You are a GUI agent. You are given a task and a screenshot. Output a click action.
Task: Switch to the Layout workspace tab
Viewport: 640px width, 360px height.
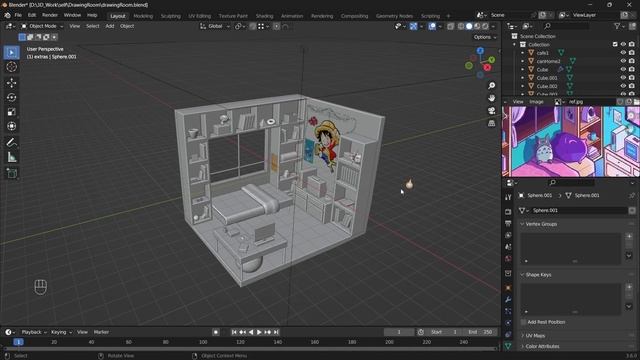click(x=118, y=16)
